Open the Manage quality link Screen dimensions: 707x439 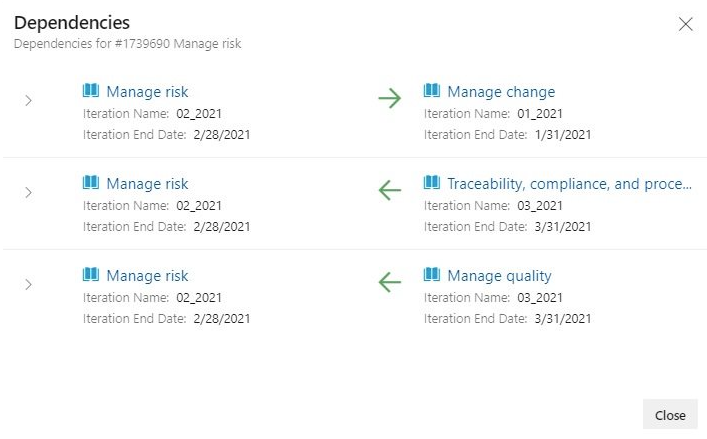[499, 276]
